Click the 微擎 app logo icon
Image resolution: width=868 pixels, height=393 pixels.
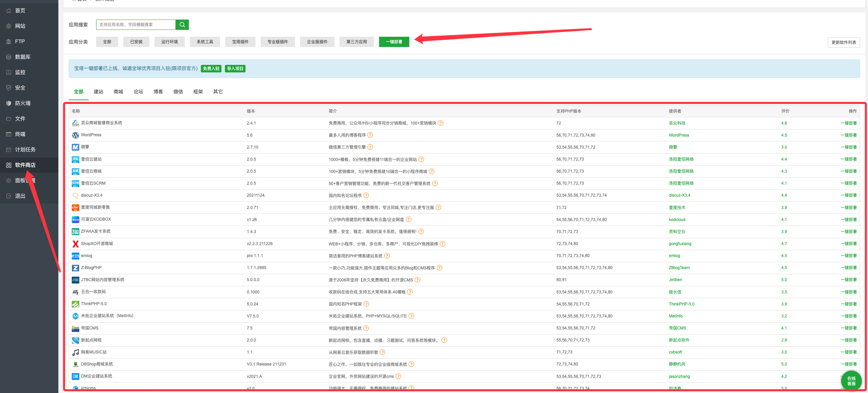(76, 147)
